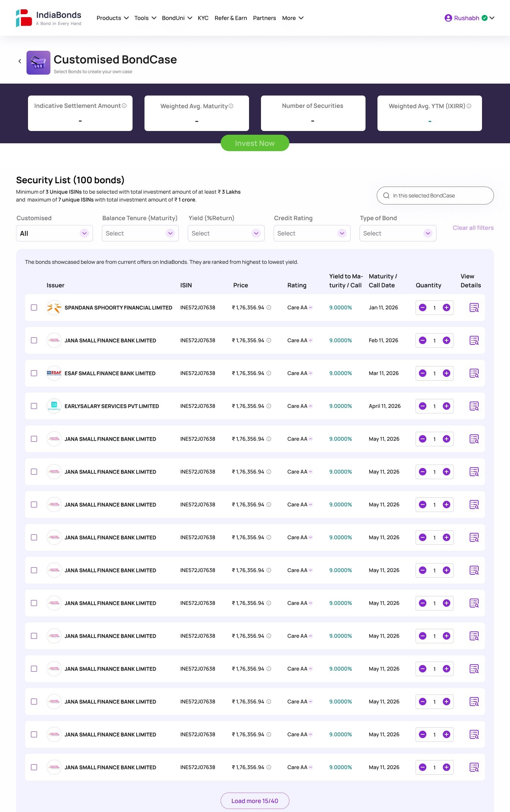Click the ESAF row maturity date Mar 11, 2026

click(x=384, y=373)
